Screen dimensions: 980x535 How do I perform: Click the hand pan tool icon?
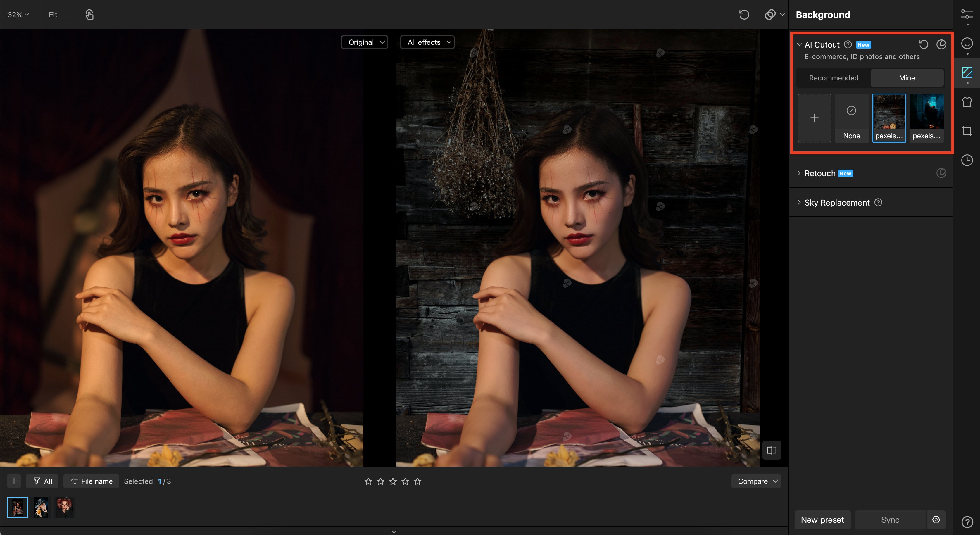click(89, 15)
